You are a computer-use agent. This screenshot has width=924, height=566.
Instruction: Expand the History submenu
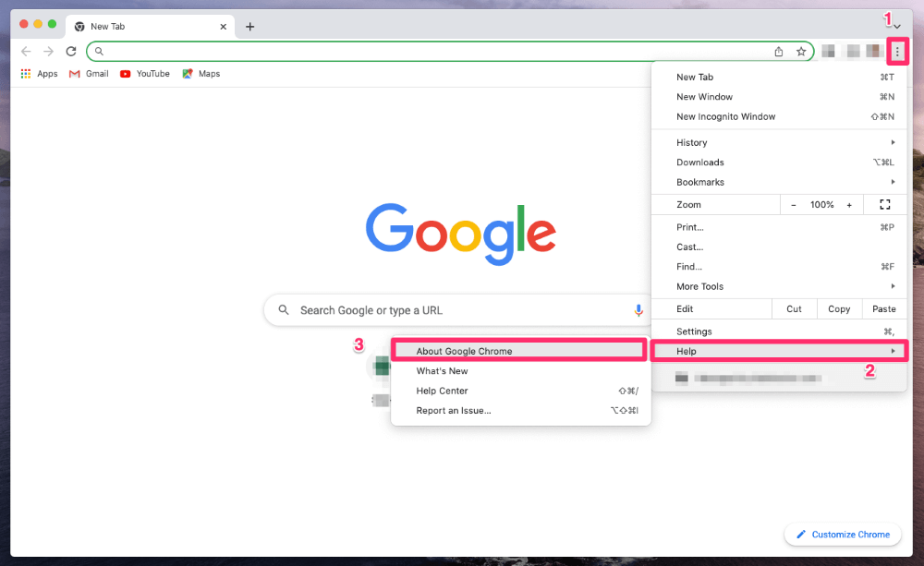click(x=779, y=142)
